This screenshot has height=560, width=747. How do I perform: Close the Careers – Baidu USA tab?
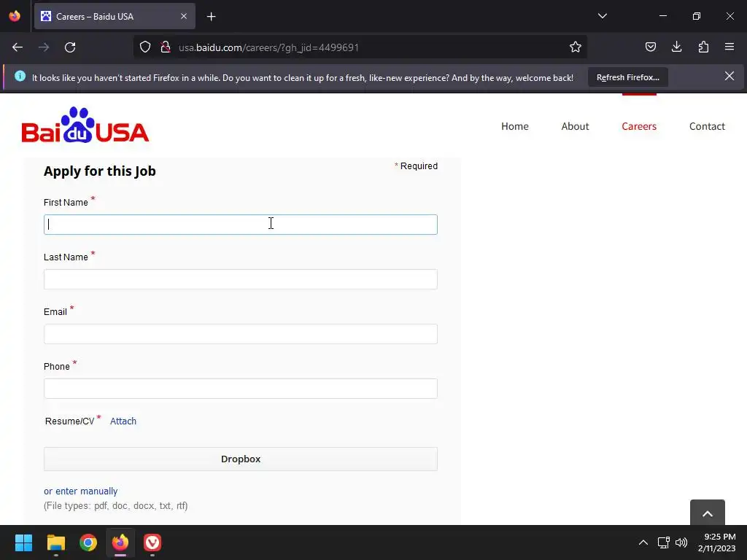184,16
